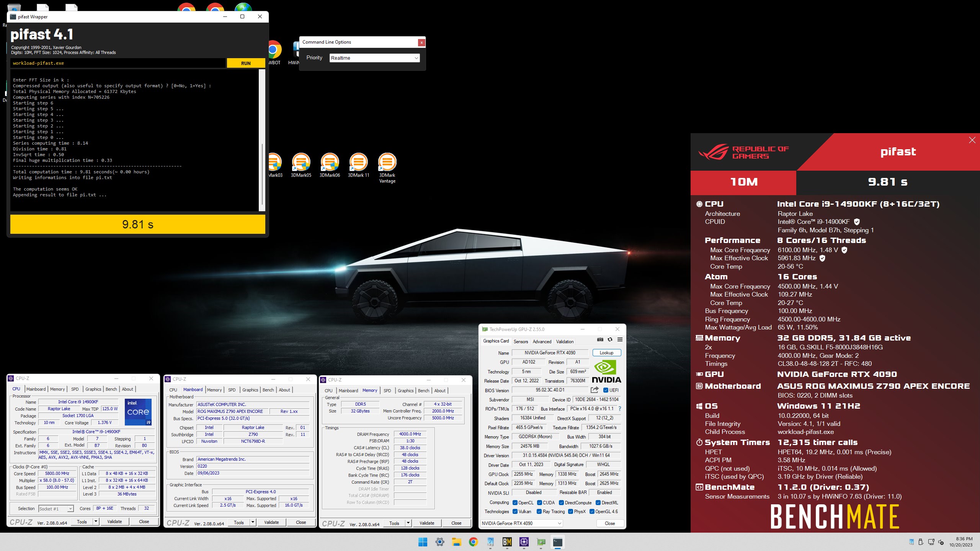Open Graphics tab in first CPU-Z window
980x551 pixels.
point(93,389)
